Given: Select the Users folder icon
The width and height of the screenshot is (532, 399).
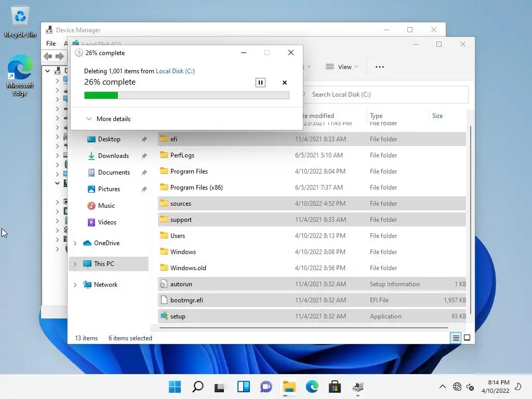Looking at the screenshot, I should 164,235.
